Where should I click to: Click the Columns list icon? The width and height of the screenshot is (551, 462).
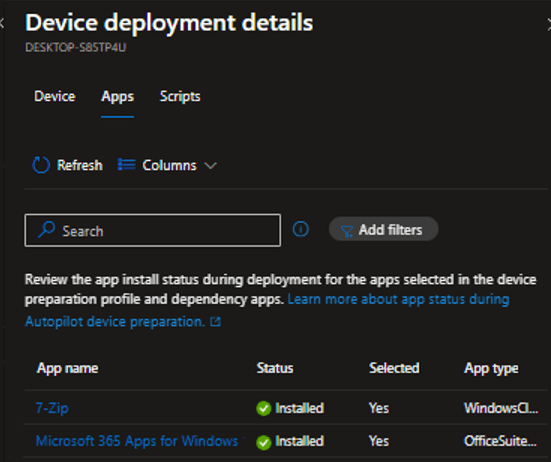pyautogui.click(x=127, y=164)
